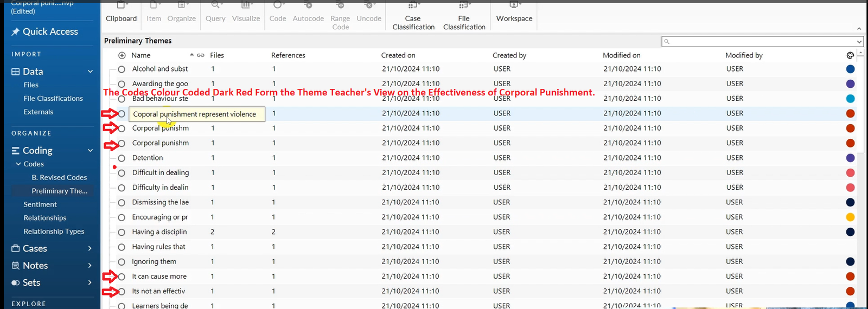Open Files under Data

[31, 85]
